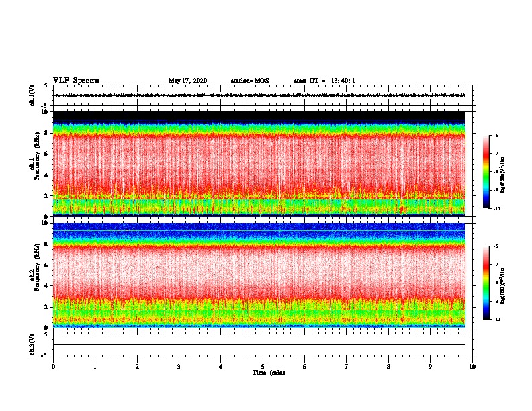Click the ch.2 colorbar tick "-6"
The width and height of the screenshot is (532, 411).
(x=496, y=246)
